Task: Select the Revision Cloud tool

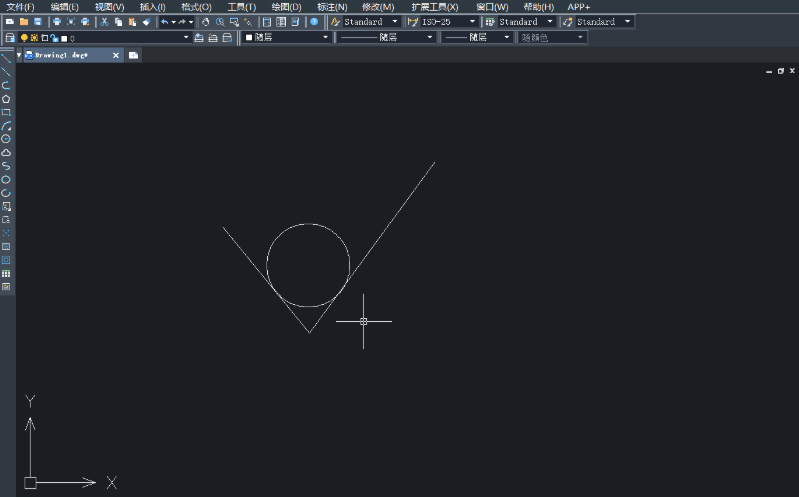Action: click(6, 152)
